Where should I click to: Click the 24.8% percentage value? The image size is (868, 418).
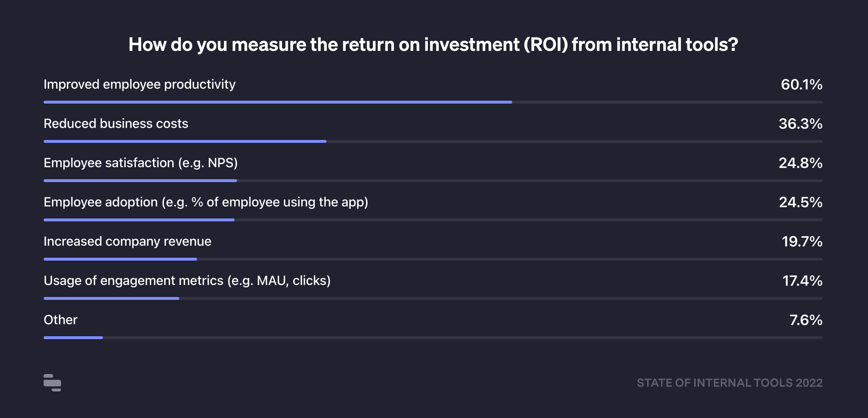click(x=800, y=163)
